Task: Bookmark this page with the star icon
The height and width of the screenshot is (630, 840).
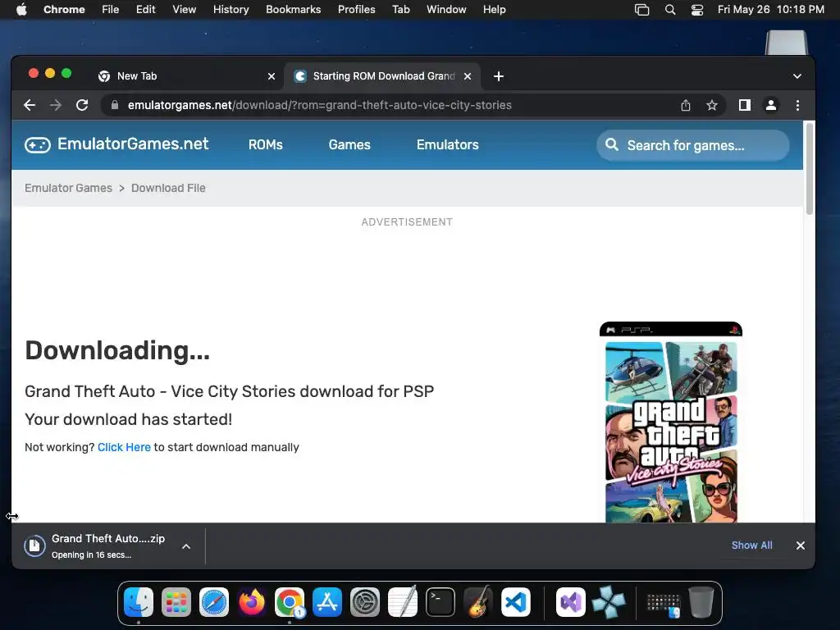Action: tap(711, 105)
